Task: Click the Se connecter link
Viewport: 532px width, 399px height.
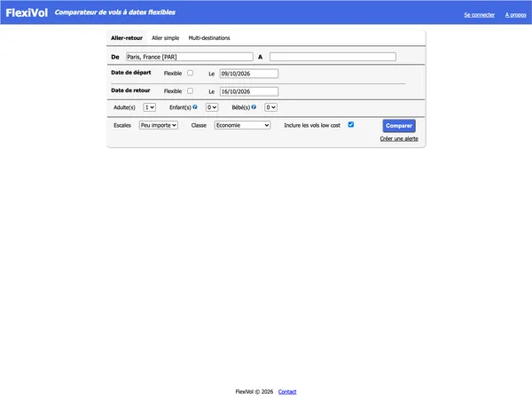Action: click(480, 14)
